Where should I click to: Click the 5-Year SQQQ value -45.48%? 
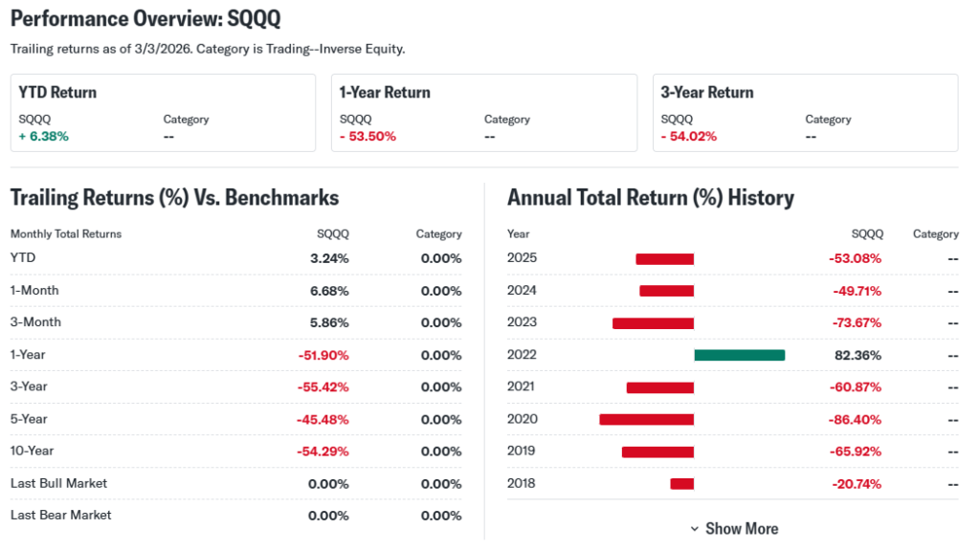point(323,419)
